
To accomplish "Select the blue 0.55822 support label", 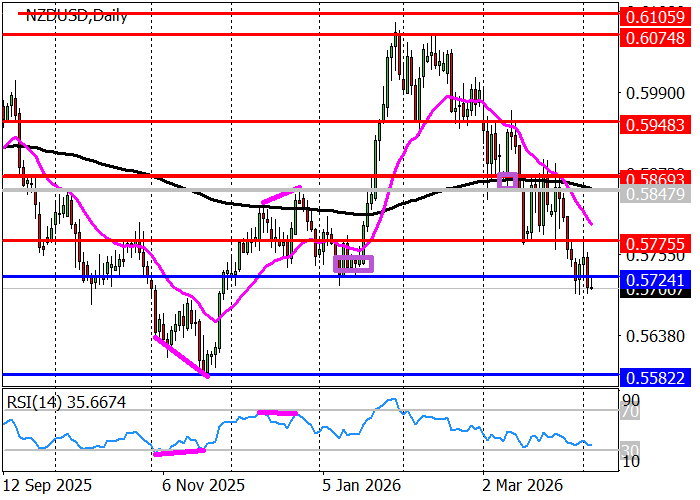I will pyautogui.click(x=653, y=378).
